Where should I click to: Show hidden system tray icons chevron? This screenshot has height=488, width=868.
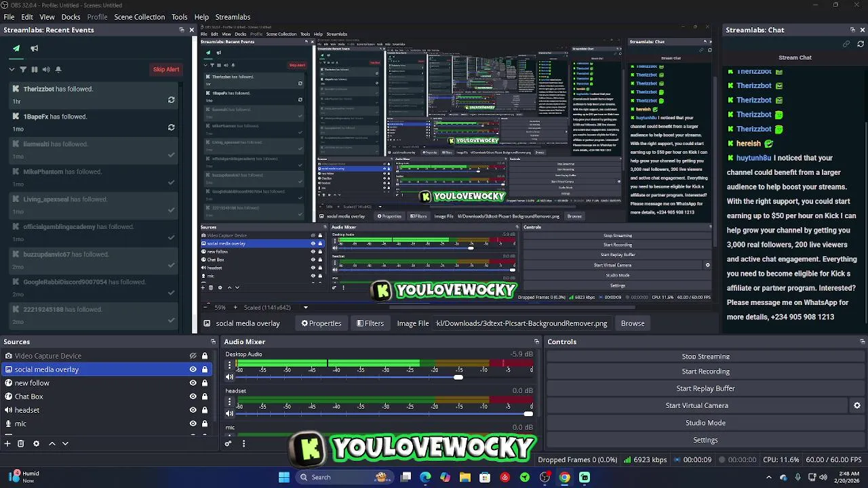click(x=768, y=477)
